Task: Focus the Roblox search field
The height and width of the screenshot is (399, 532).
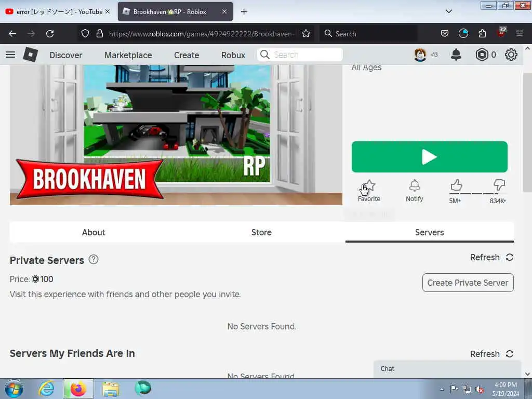Action: tap(300, 55)
